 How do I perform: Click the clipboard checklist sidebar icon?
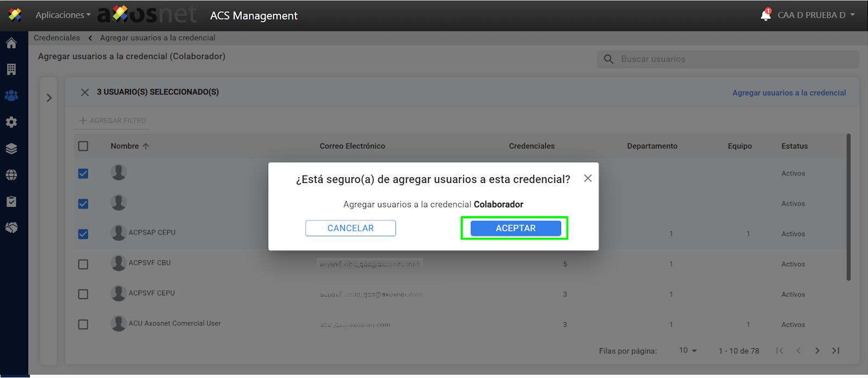click(x=11, y=201)
